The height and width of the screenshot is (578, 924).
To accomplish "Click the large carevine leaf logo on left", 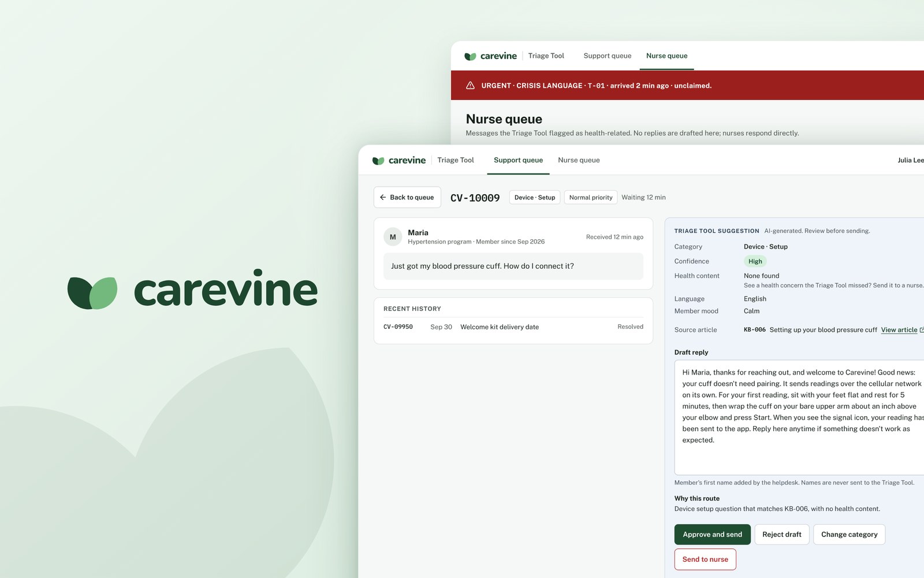I will 92,292.
